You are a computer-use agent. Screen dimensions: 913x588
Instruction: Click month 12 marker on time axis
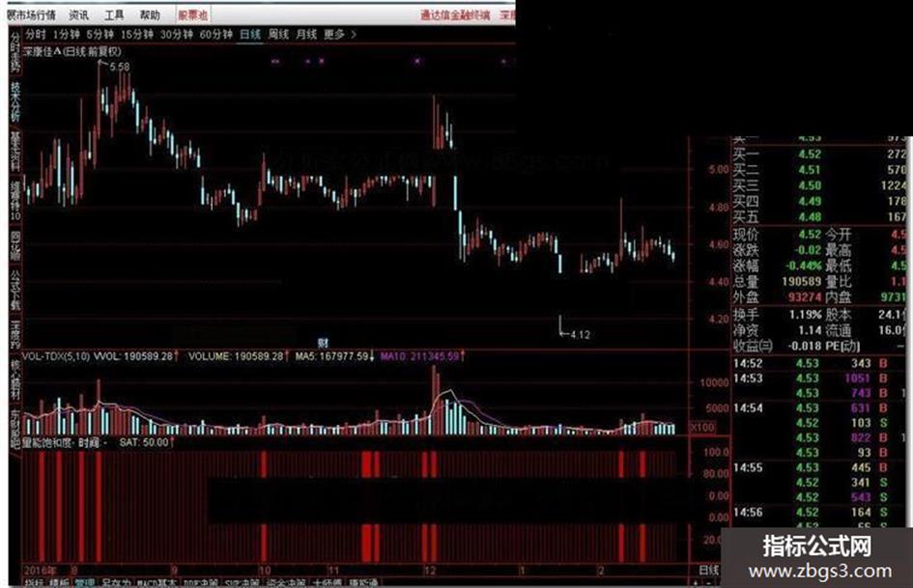pyautogui.click(x=429, y=570)
